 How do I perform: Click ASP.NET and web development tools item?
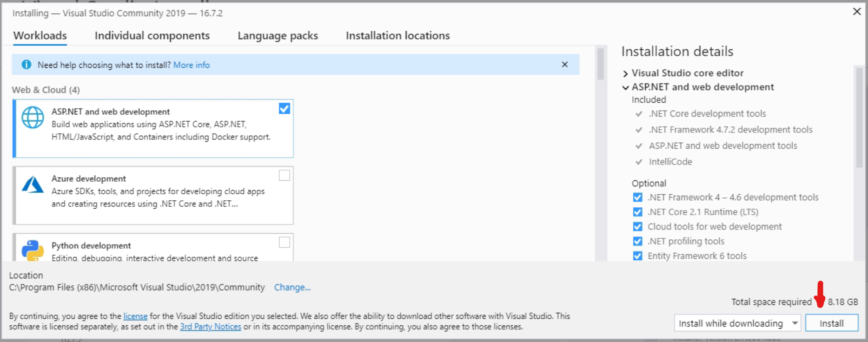pyautogui.click(x=723, y=145)
